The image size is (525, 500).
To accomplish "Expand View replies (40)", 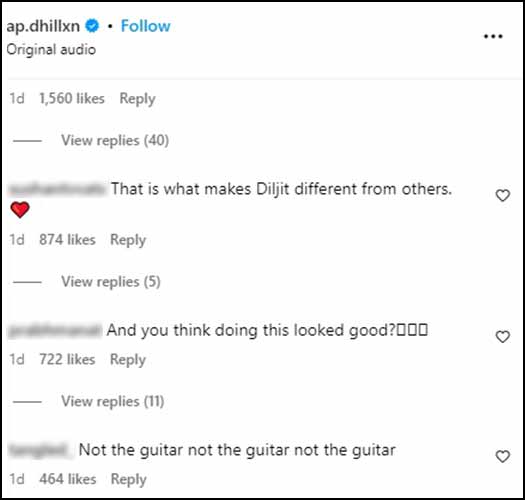I will (115, 140).
